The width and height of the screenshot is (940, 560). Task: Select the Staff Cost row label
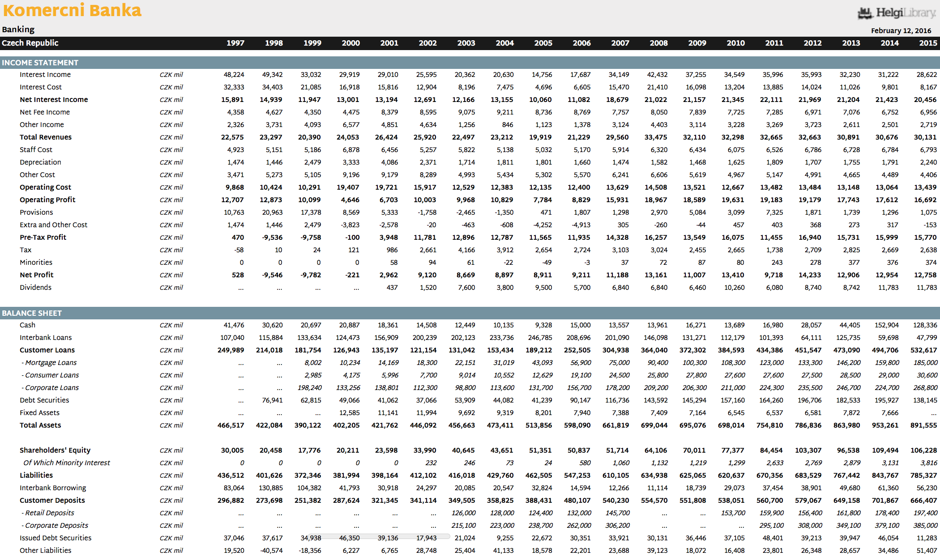coord(36,150)
